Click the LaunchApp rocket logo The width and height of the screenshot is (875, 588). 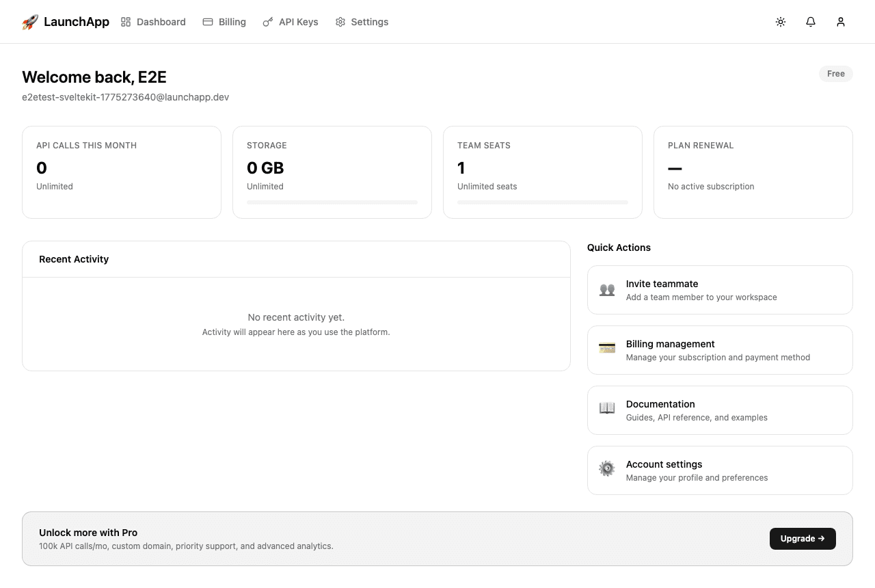point(30,21)
